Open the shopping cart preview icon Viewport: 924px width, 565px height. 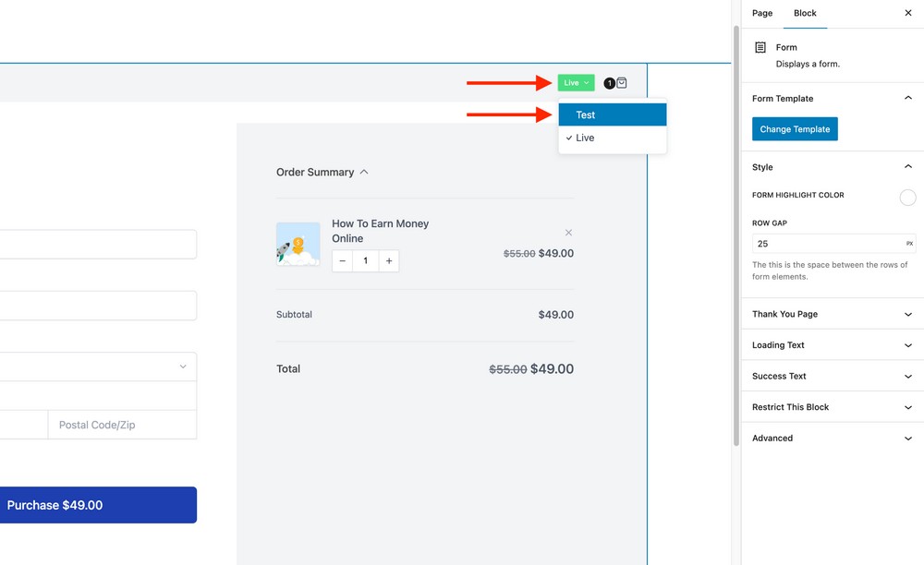pos(621,82)
